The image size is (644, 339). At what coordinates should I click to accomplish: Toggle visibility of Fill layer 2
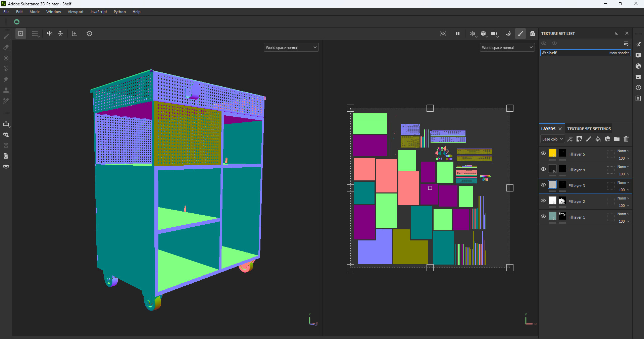point(543,201)
